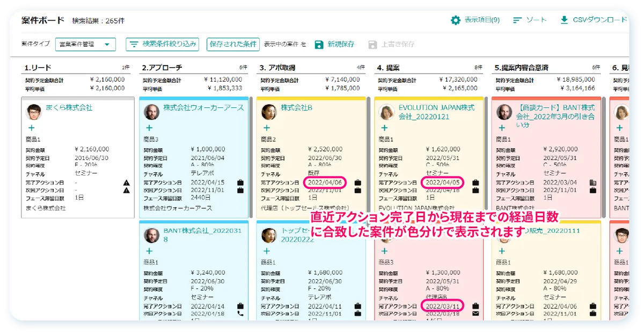Click warning icon beside 完了アクション日 on まくら card

click(127, 183)
